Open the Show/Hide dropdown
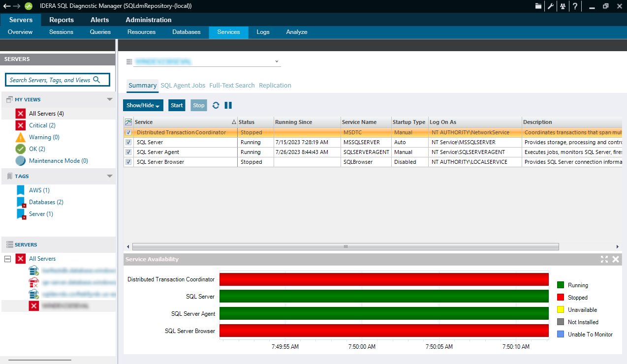The width and height of the screenshot is (627, 364). [x=143, y=105]
